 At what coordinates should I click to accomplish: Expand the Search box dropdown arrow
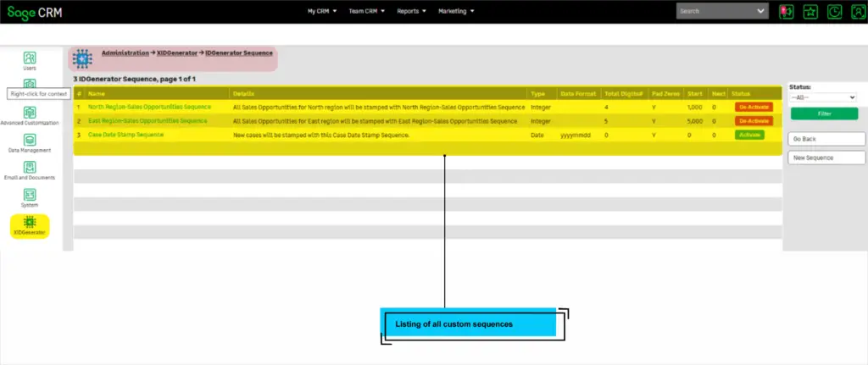click(760, 12)
